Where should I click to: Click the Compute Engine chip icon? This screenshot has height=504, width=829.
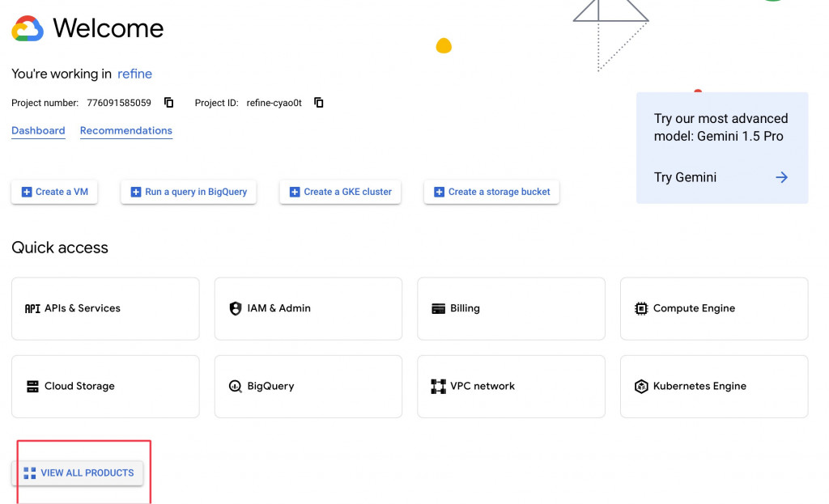coord(641,308)
